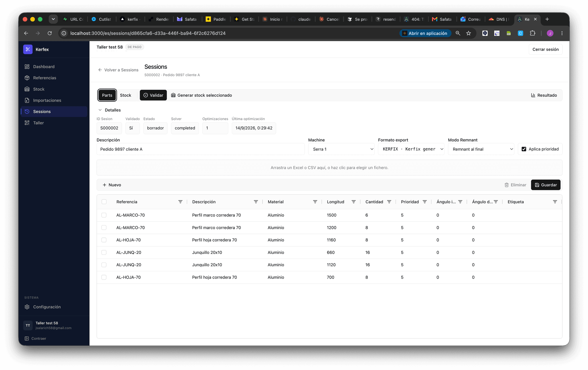Image resolution: width=588 pixels, height=370 pixels.
Task: Open the Formato export dropdown
Action: click(x=411, y=149)
